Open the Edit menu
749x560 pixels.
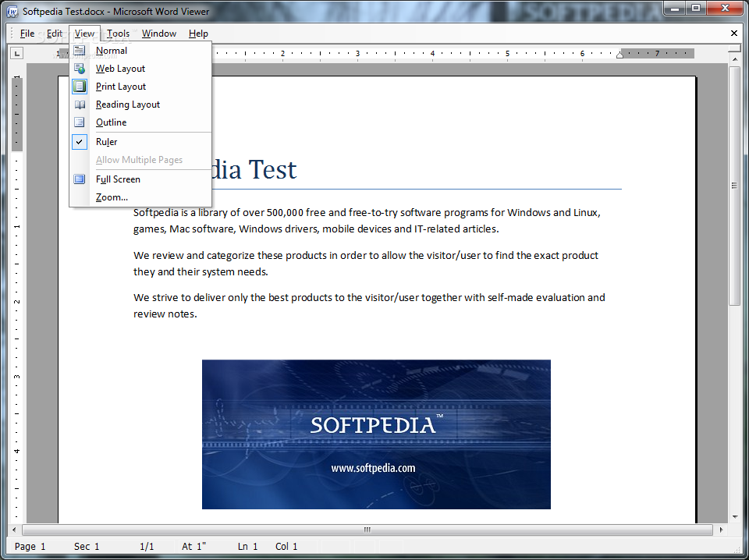[55, 34]
